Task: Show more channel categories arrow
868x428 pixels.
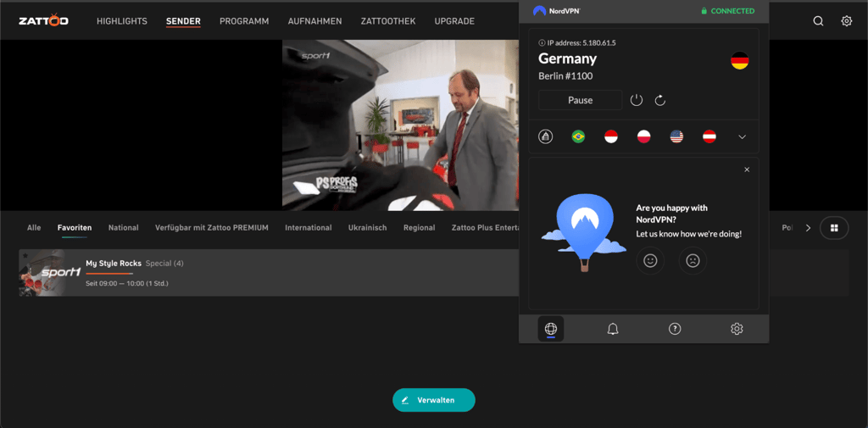Action: click(x=808, y=228)
